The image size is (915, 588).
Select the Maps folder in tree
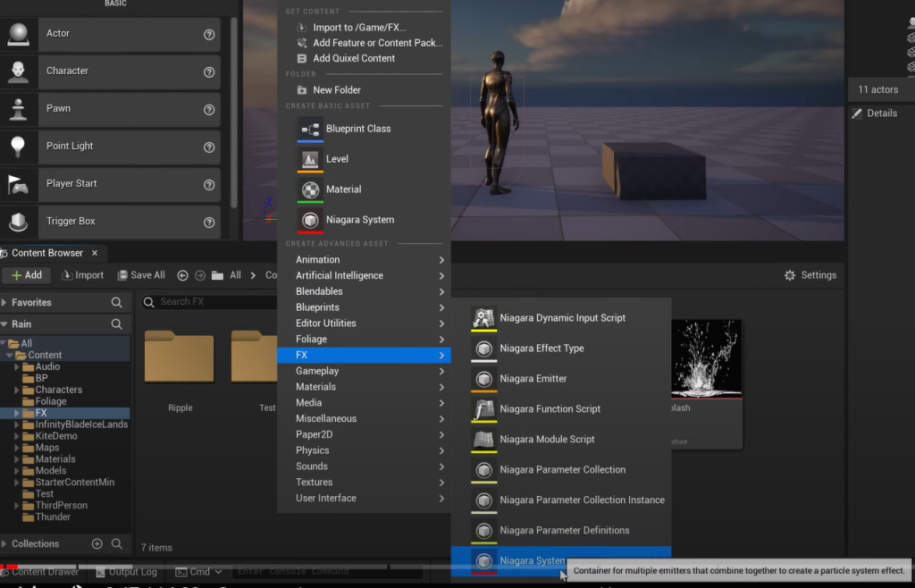[x=46, y=448]
